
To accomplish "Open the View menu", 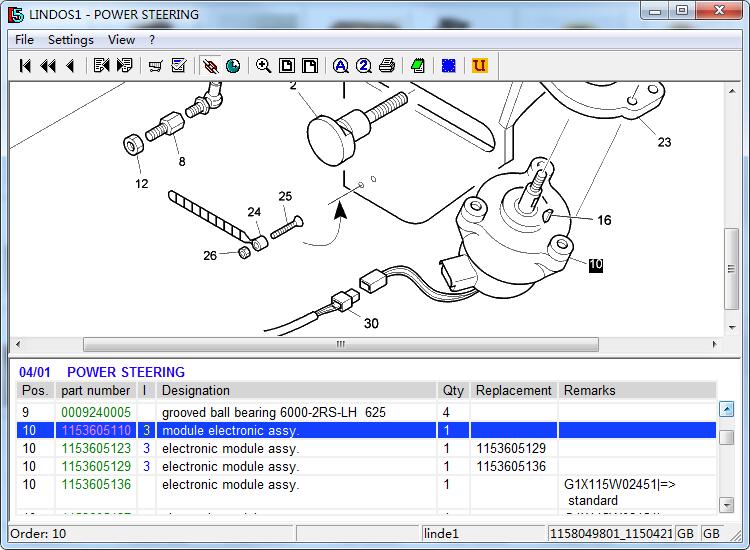I will pos(121,40).
